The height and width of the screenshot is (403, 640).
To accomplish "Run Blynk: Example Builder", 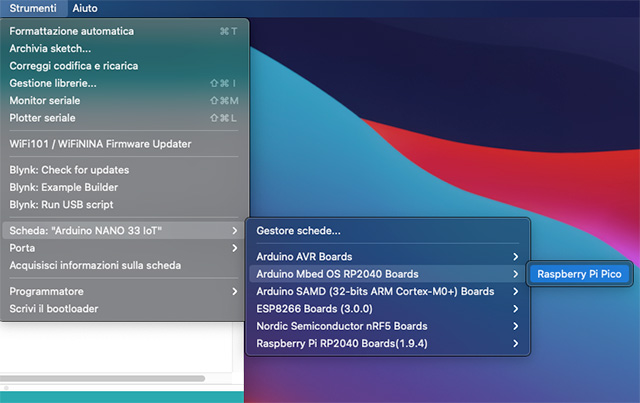I will [64, 187].
